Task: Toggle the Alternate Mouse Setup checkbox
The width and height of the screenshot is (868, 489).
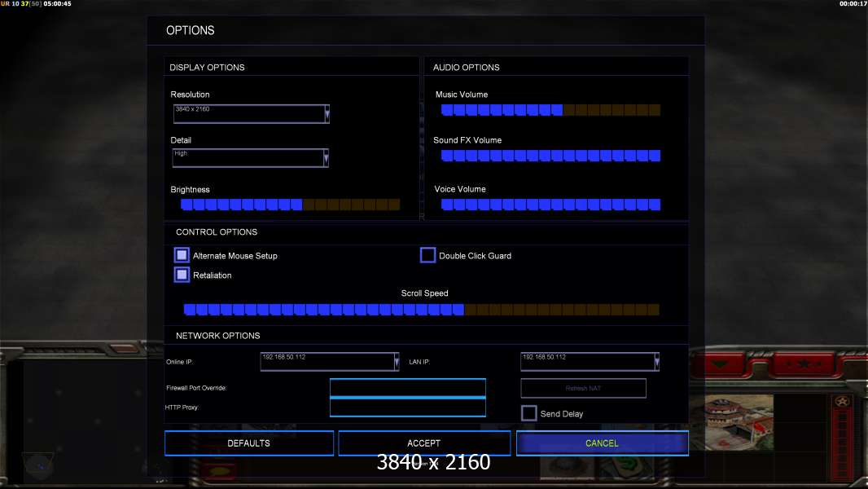Action: (182, 255)
